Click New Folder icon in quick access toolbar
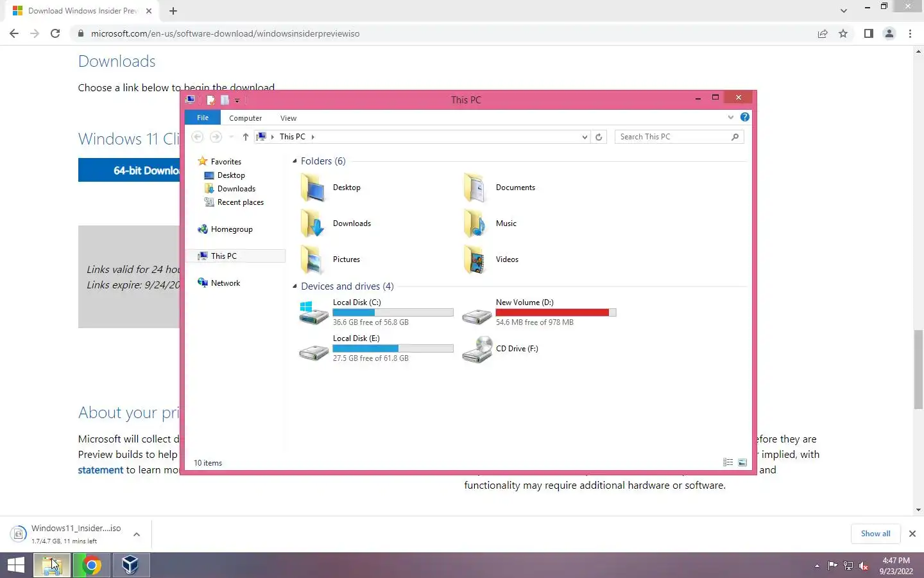 [x=225, y=100]
